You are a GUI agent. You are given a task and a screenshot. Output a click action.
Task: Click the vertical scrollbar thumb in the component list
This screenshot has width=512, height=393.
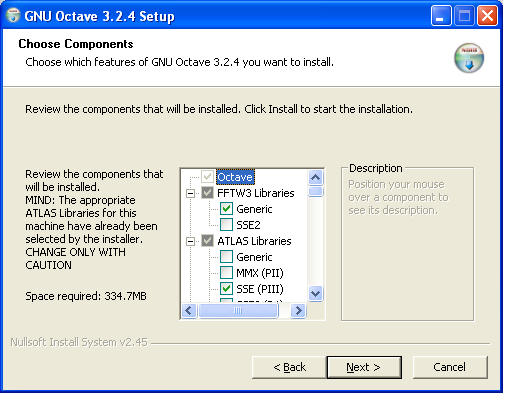(x=315, y=191)
